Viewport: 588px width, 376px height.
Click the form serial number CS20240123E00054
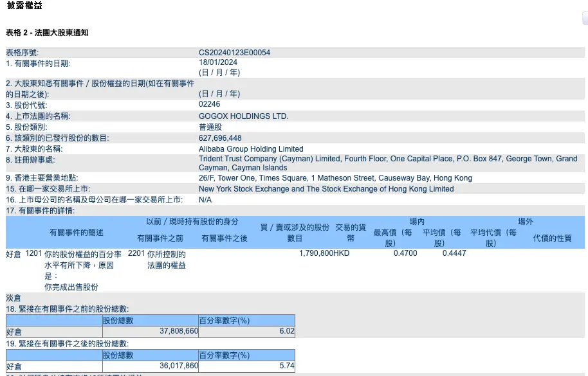pyautogui.click(x=234, y=53)
